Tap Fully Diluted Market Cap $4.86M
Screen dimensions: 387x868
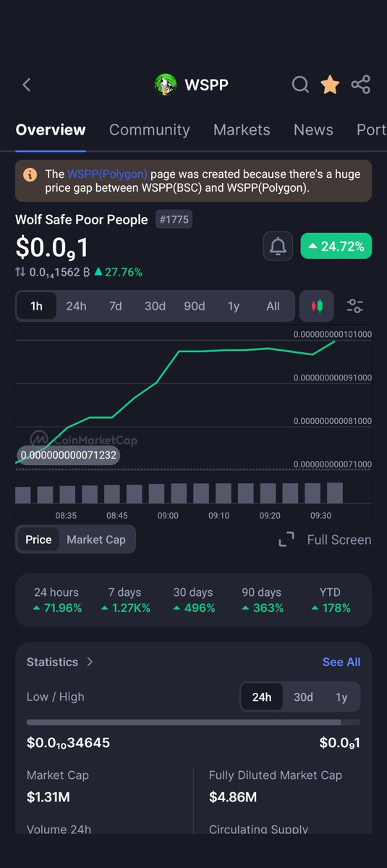pyautogui.click(x=233, y=797)
